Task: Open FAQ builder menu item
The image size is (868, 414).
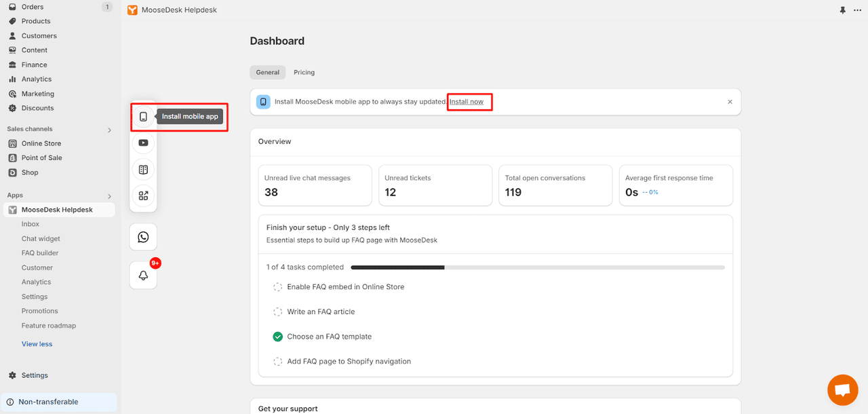Action: tap(40, 253)
